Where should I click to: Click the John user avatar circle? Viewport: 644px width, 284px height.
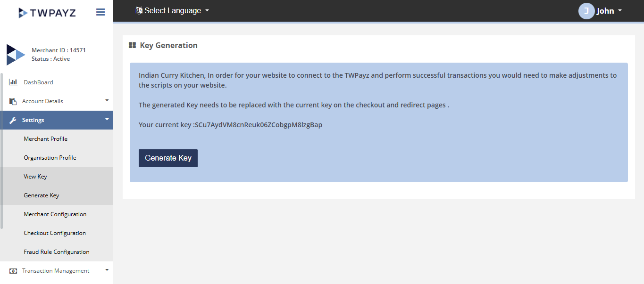(586, 11)
